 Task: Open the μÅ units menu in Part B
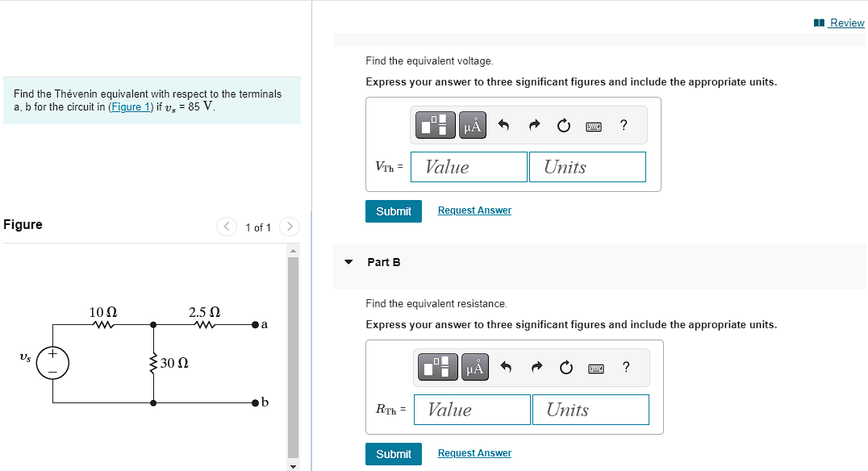pyautogui.click(x=475, y=367)
